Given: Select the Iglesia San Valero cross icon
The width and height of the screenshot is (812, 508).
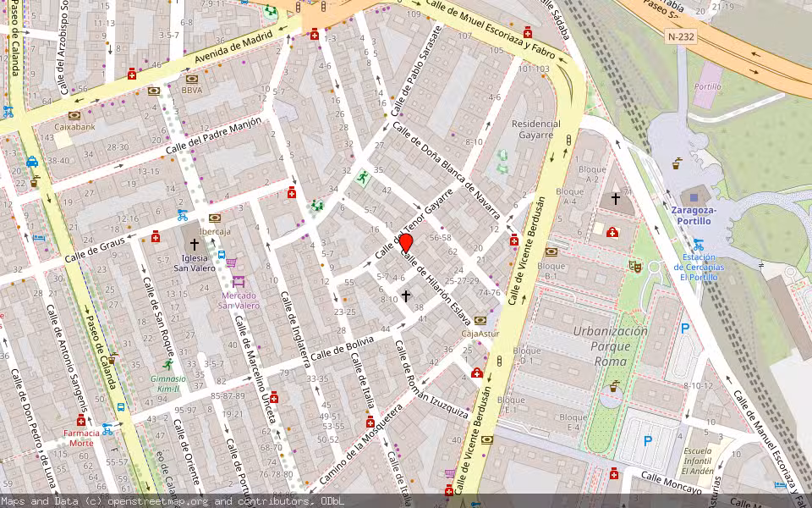Looking at the screenshot, I should point(195,245).
